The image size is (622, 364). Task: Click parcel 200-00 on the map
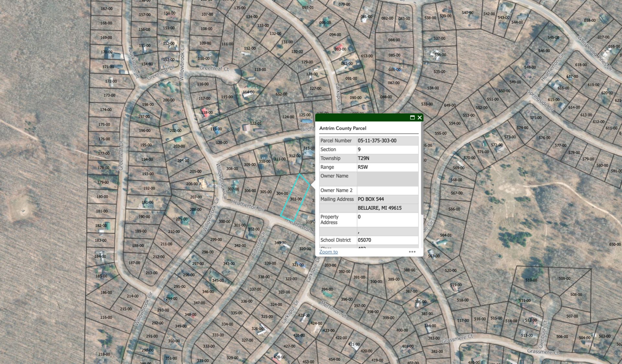tap(168, 100)
